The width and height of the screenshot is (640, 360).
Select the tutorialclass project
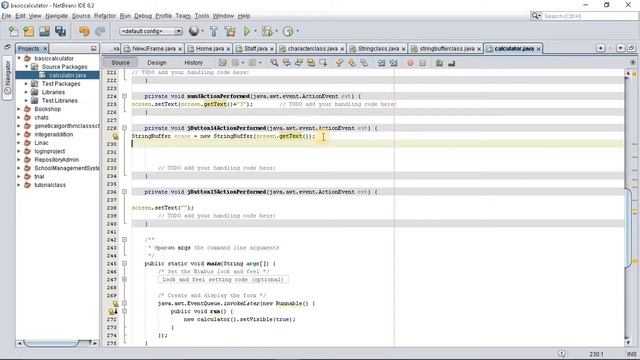coord(50,185)
